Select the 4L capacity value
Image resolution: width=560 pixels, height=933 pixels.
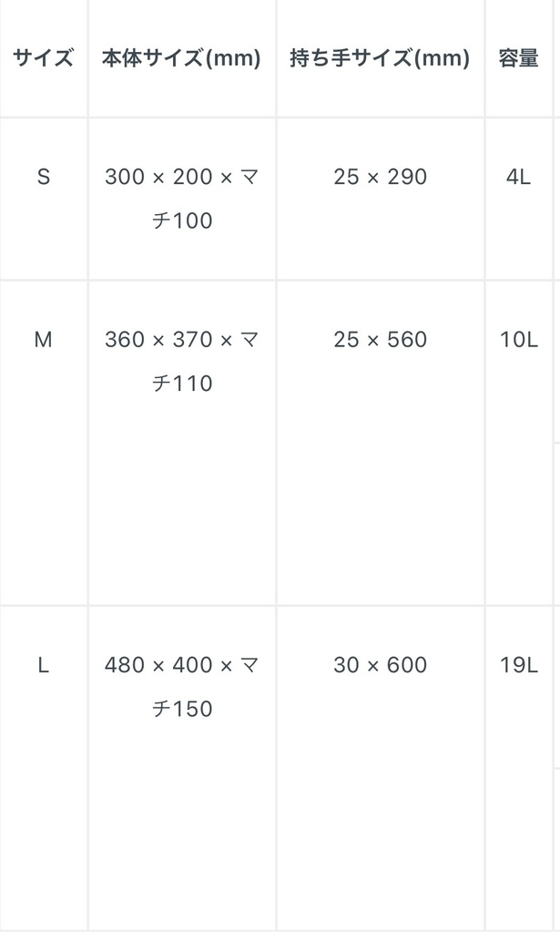pyautogui.click(x=518, y=177)
